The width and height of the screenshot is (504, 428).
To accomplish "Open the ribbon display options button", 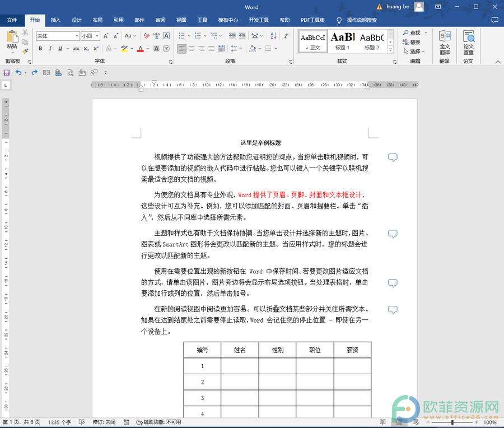I will [x=438, y=7].
